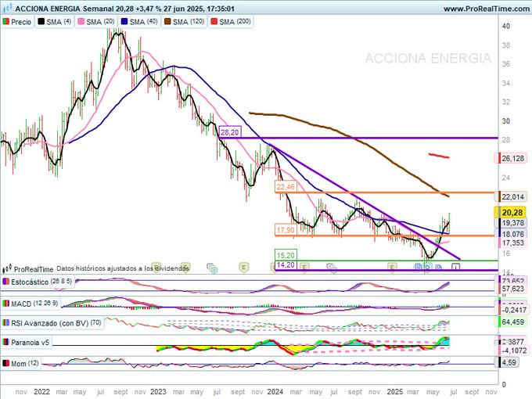Viewport: 532px width, 399px height.
Task: Click the 40 price axis label
Action: (506, 26)
